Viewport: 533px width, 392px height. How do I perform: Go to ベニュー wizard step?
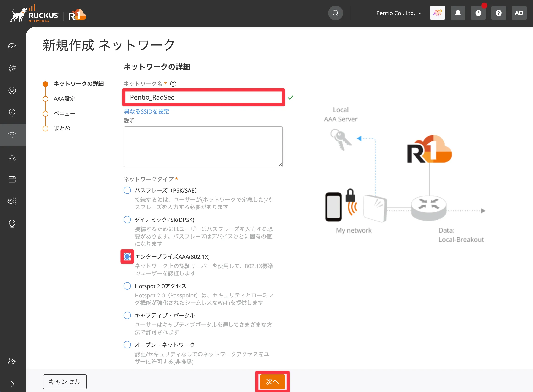coord(65,114)
